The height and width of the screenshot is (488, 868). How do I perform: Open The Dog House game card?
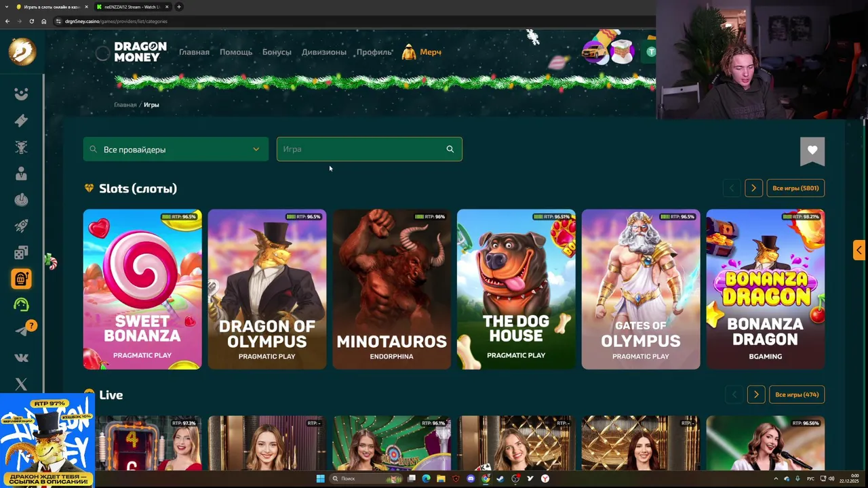tap(516, 289)
